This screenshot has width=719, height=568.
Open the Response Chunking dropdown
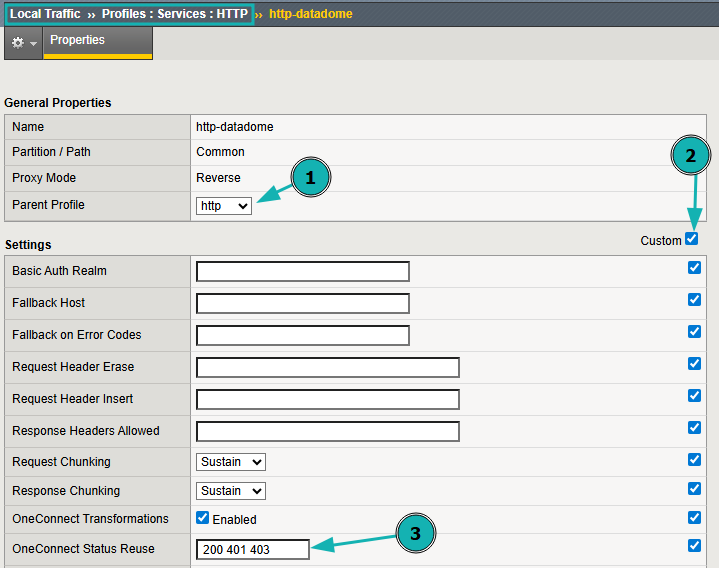(231, 491)
